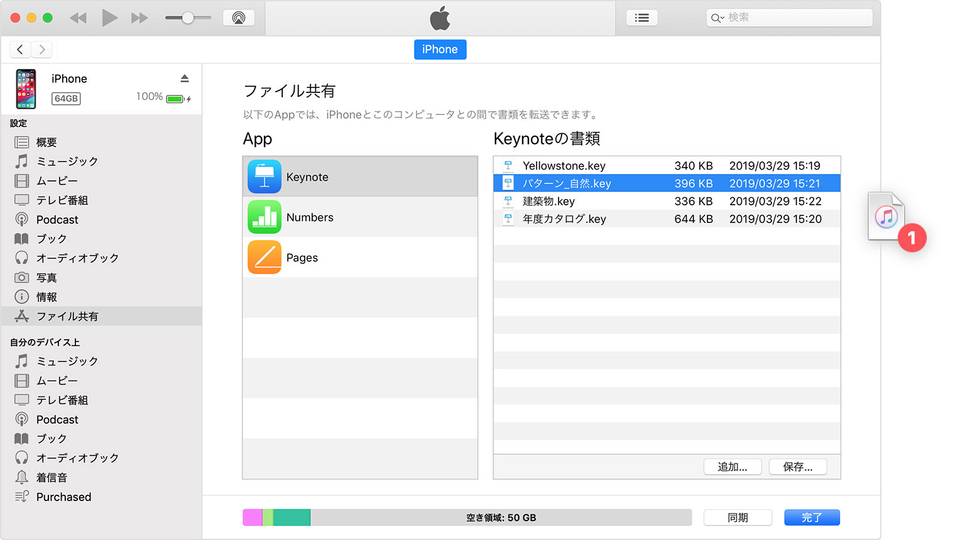Open Podcast under 設定
The width and height of the screenshot is (980, 540).
pyautogui.click(x=101, y=220)
